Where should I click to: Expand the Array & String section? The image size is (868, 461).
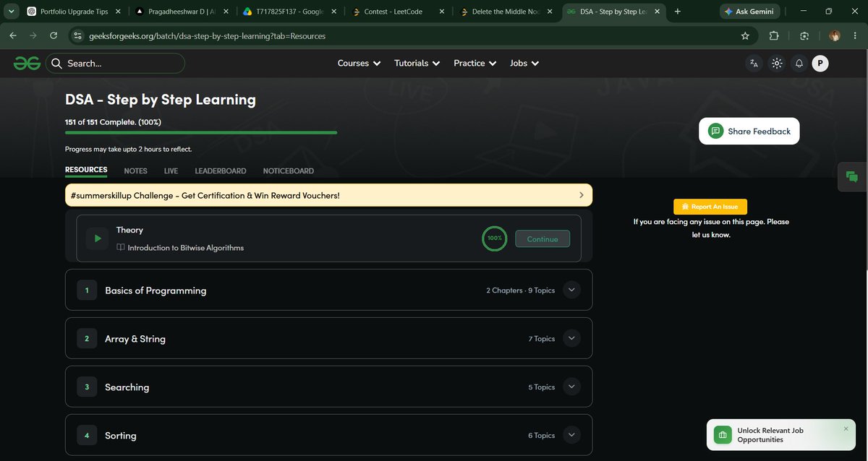pos(571,338)
